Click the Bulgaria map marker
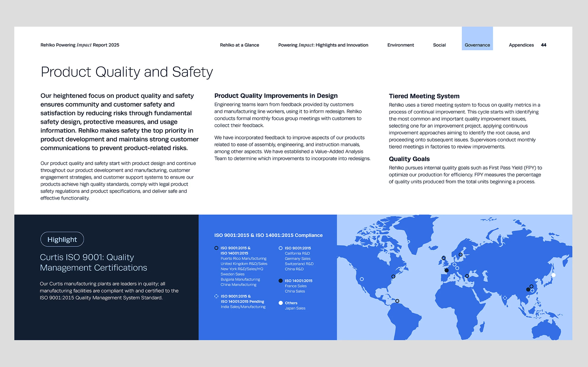The width and height of the screenshot is (588, 367). click(467, 276)
